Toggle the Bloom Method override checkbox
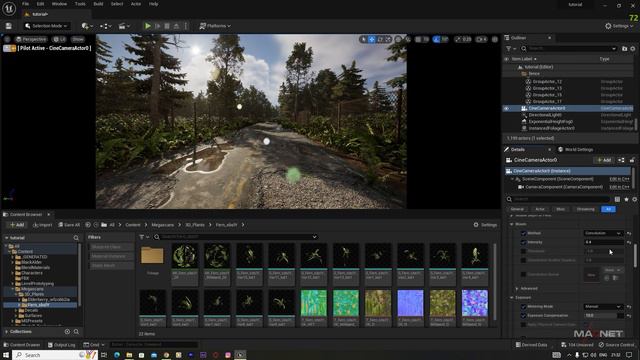 coord(523,233)
